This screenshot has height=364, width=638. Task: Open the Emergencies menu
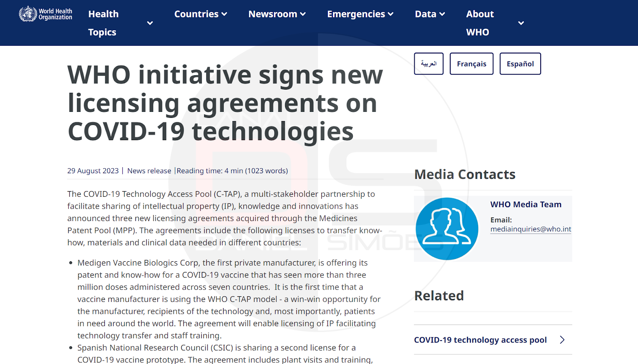[x=356, y=14]
